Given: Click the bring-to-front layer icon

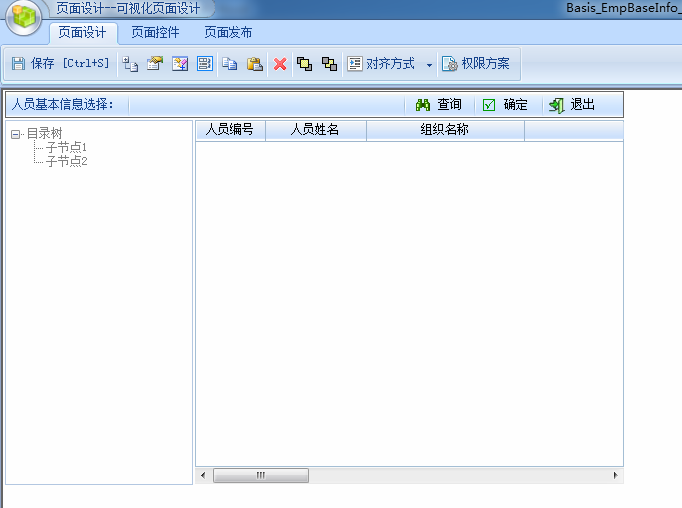Looking at the screenshot, I should [304, 64].
